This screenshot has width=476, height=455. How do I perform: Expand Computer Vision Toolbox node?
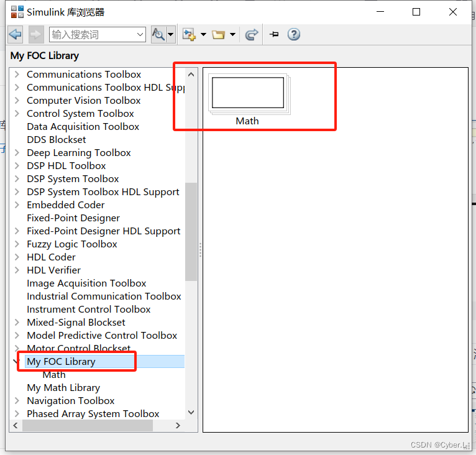pyautogui.click(x=17, y=100)
